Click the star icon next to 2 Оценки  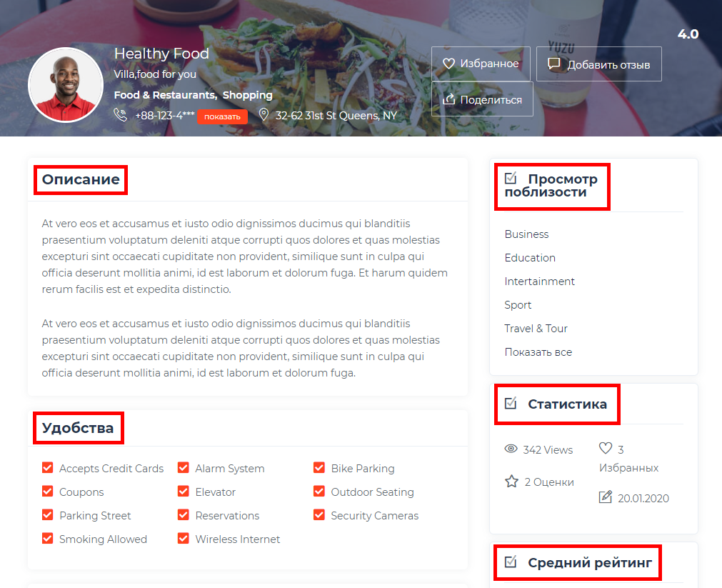tap(511, 482)
